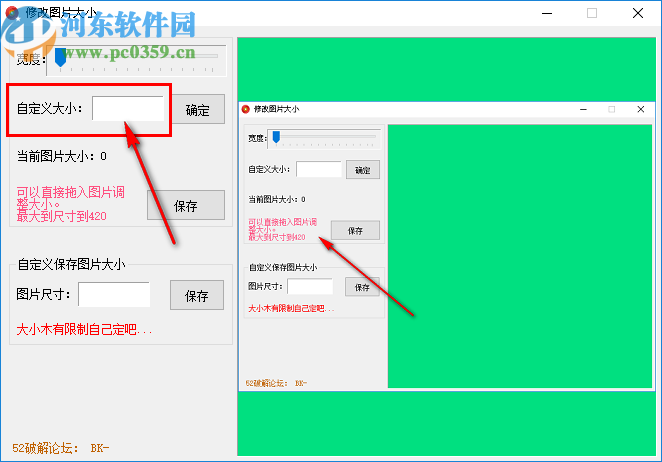Click 图片尺寸 input field in main window
This screenshot has width=662, height=462.
tap(114, 294)
